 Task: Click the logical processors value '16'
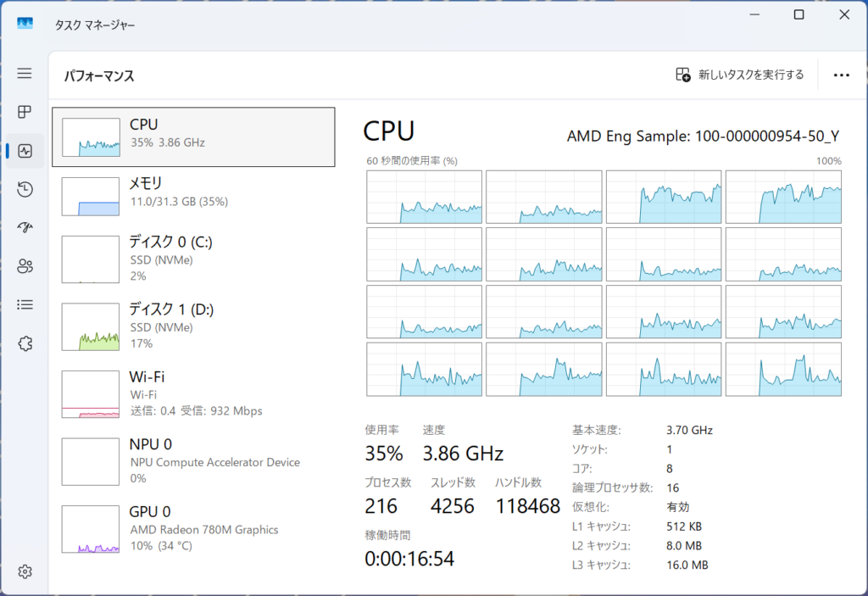coord(672,487)
